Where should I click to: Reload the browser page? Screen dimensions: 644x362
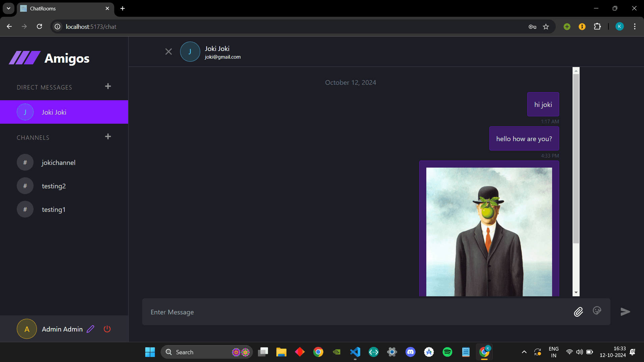coord(39,26)
